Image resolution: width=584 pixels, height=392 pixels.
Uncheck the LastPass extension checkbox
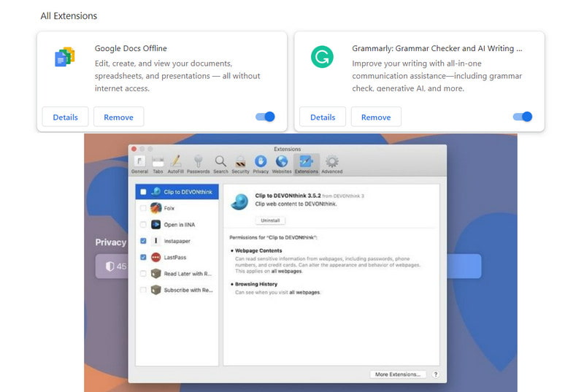[x=143, y=257]
